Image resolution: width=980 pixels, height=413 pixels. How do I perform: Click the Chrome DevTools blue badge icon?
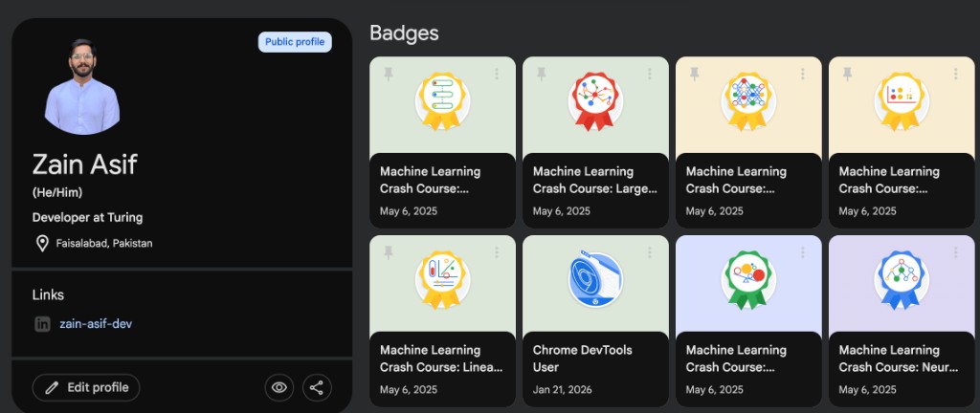pyautogui.click(x=595, y=279)
